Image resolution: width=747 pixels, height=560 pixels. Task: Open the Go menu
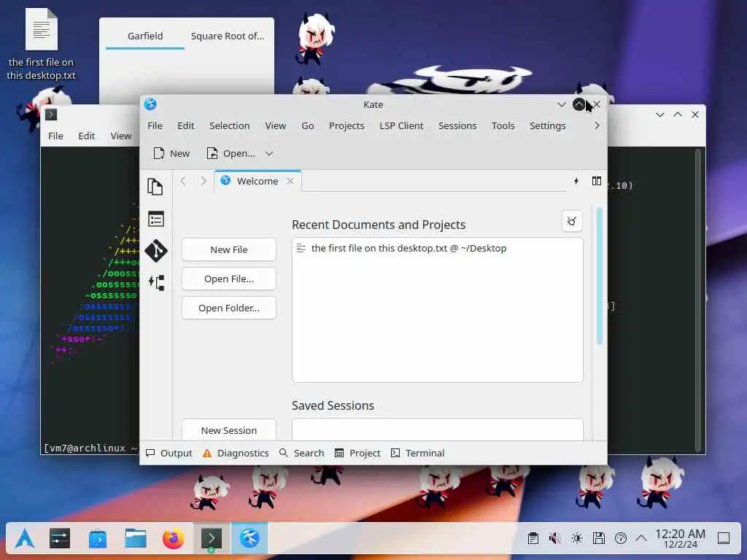(x=308, y=125)
